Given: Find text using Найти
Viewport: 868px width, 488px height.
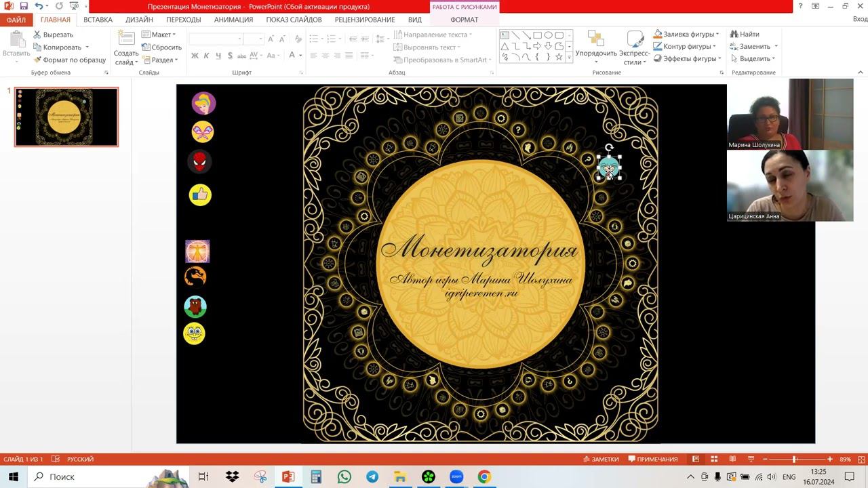Looking at the screenshot, I should (745, 35).
